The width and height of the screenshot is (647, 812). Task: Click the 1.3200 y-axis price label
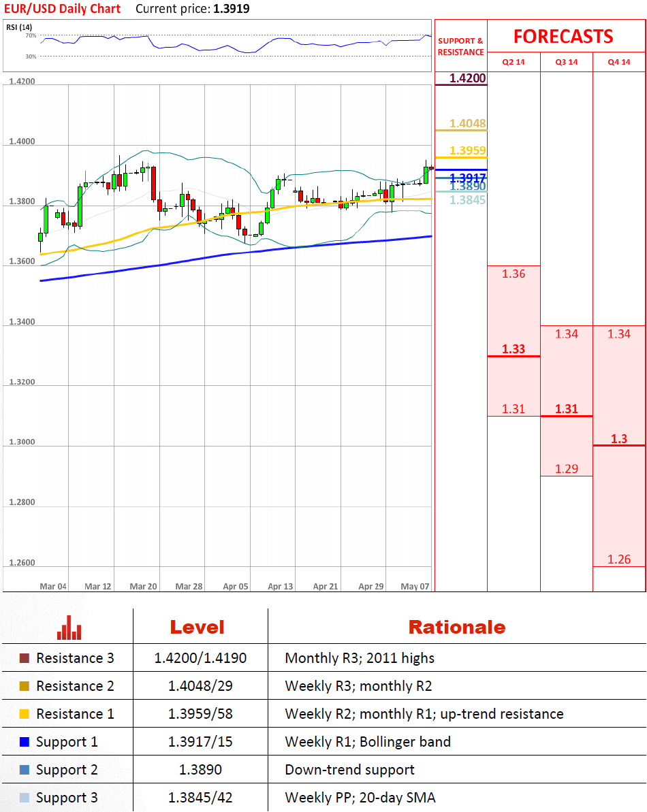(22, 383)
